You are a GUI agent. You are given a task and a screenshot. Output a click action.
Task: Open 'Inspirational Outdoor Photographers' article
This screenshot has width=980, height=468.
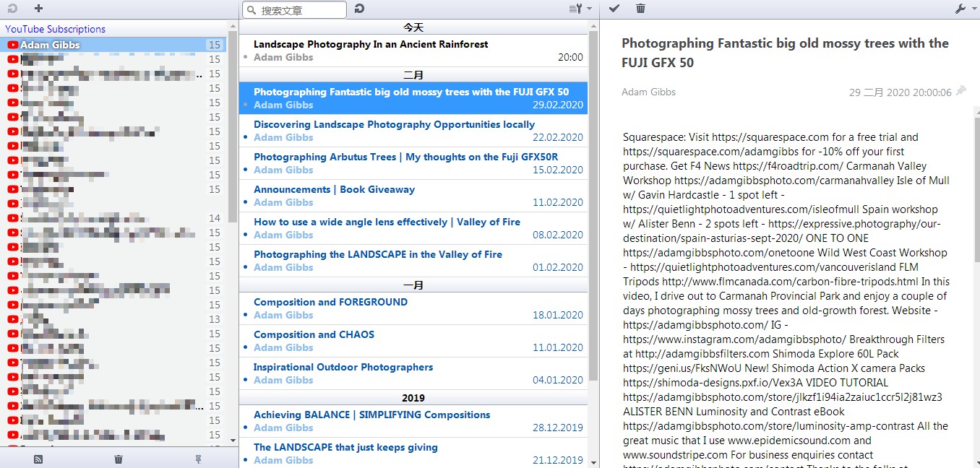(x=343, y=367)
